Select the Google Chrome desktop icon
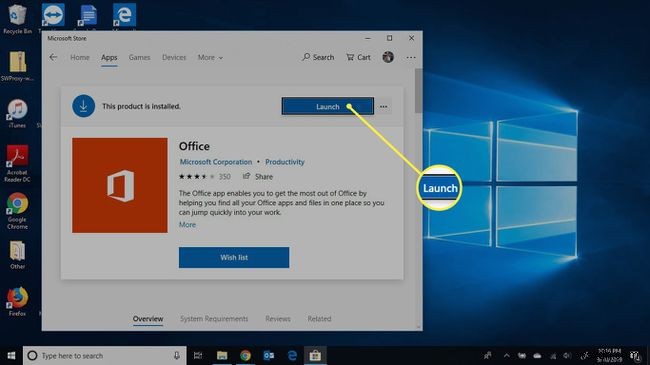650x365 pixels. pyautogui.click(x=17, y=211)
